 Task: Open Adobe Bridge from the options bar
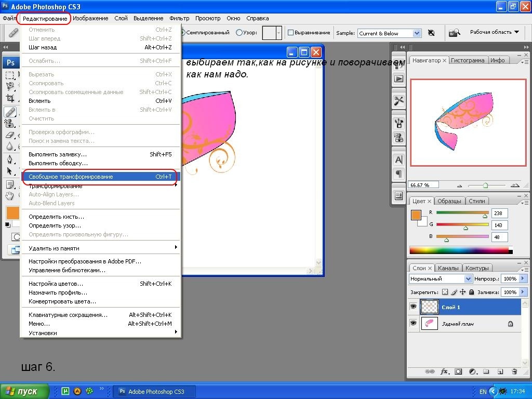point(455,33)
